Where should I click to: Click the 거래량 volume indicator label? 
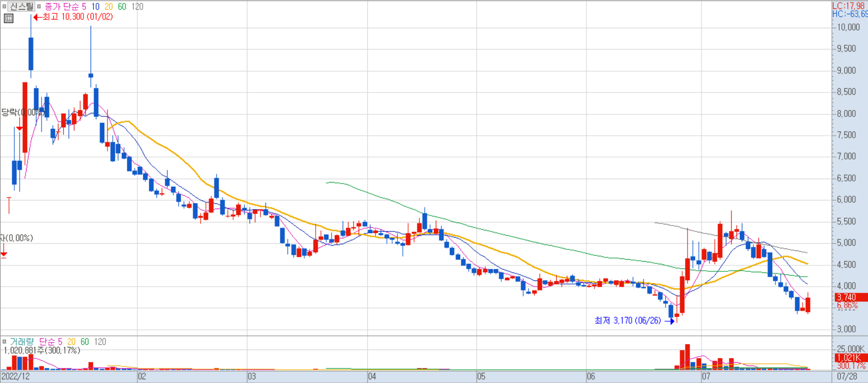22,342
